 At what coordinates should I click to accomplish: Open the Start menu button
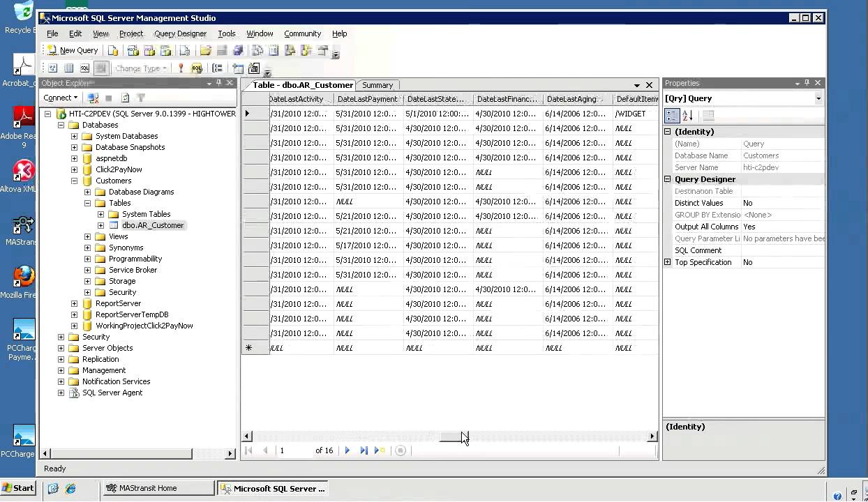click(x=19, y=488)
